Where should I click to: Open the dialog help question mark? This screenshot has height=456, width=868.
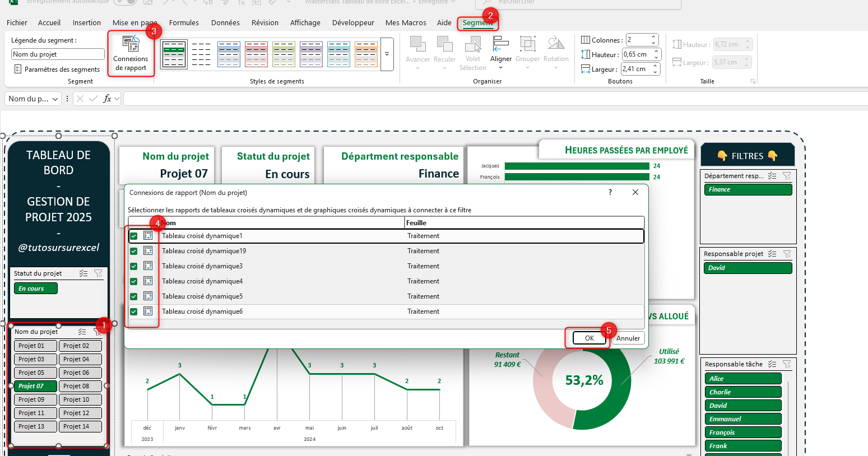coord(610,192)
